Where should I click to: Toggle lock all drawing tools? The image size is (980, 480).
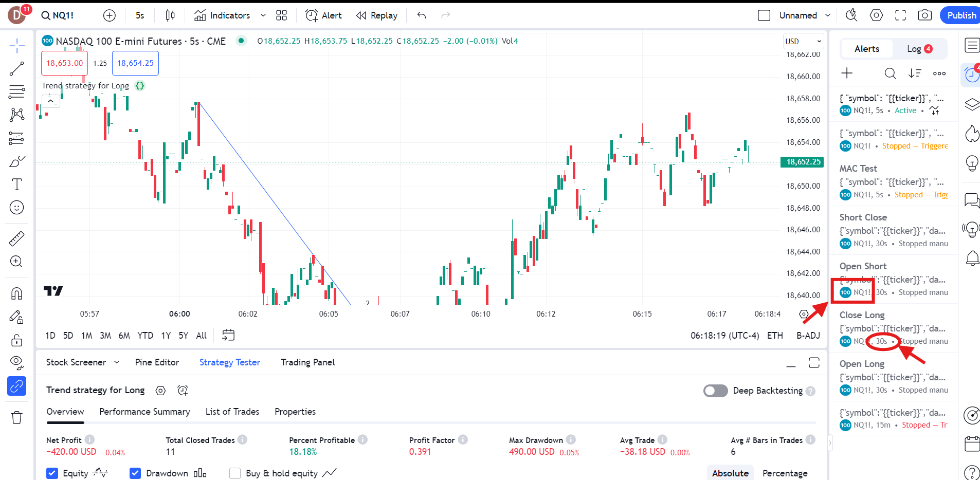click(x=16, y=340)
